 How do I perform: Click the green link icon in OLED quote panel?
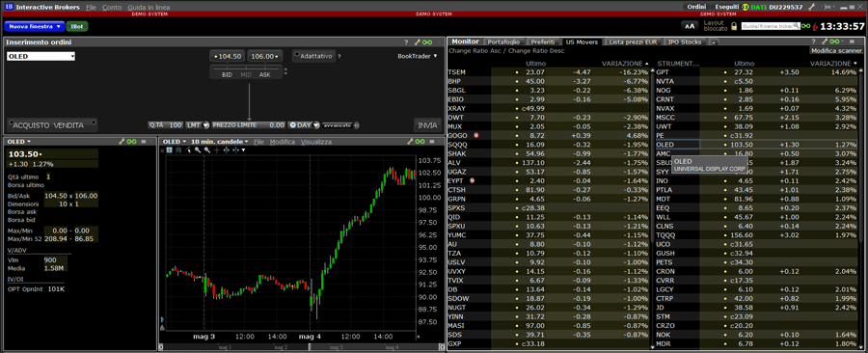tap(132, 142)
